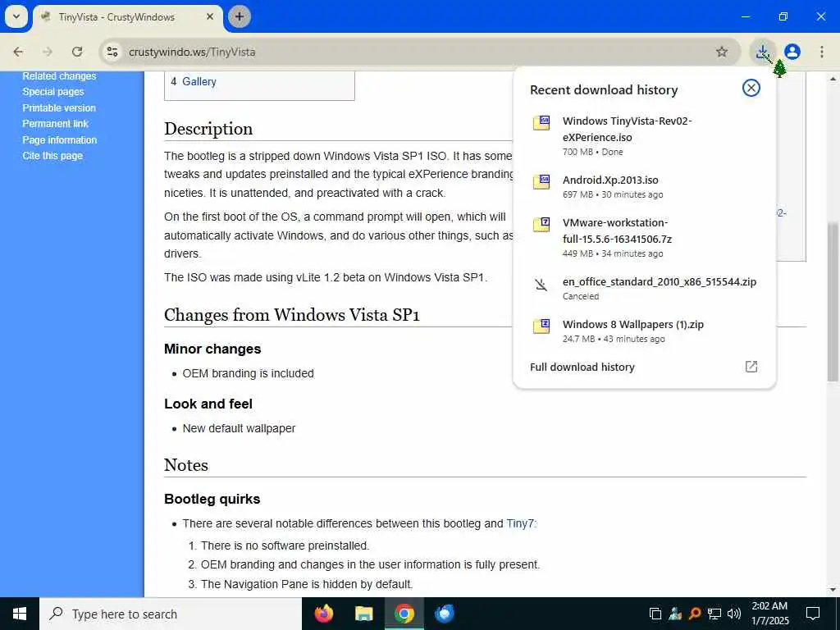Open the Chrome three-dot menu

click(x=822, y=52)
